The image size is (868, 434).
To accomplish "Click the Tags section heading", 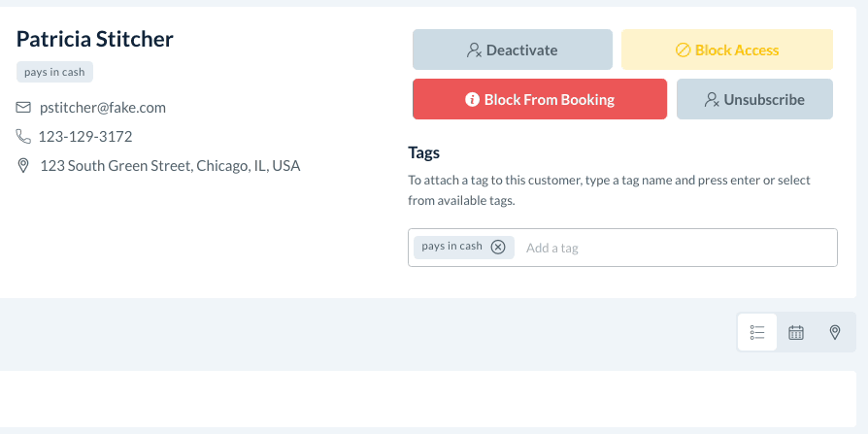I will pyautogui.click(x=424, y=152).
